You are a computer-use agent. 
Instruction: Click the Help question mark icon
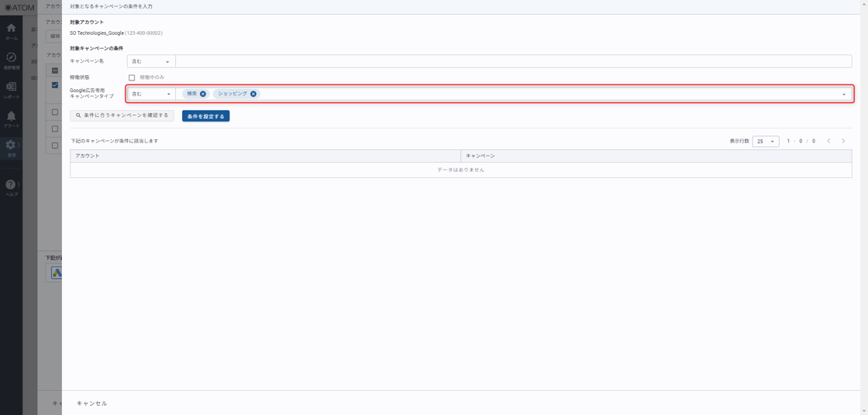[11, 185]
